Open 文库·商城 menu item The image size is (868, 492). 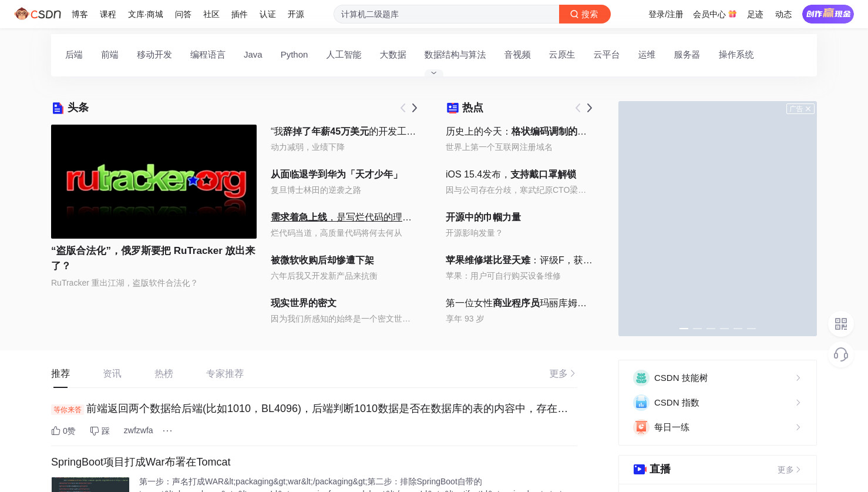(146, 14)
